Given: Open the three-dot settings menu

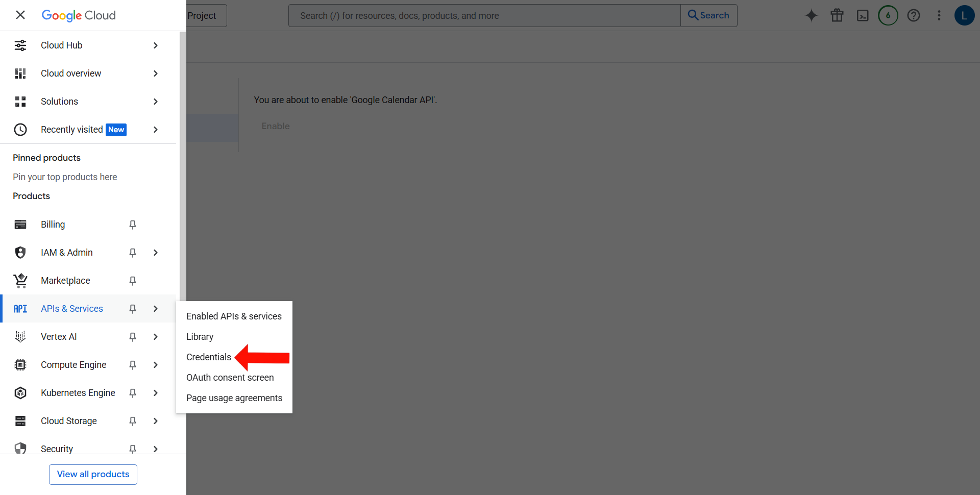Looking at the screenshot, I should click(x=939, y=15).
